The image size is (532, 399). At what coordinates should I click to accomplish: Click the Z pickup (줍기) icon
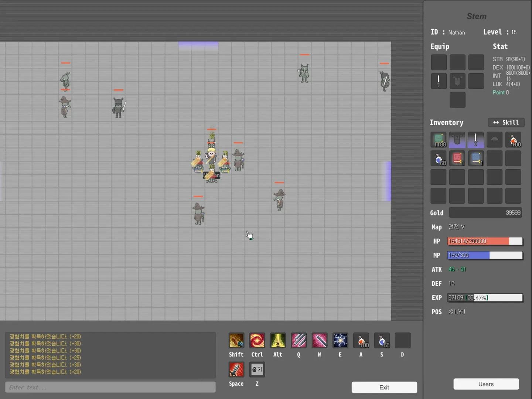pos(257,369)
